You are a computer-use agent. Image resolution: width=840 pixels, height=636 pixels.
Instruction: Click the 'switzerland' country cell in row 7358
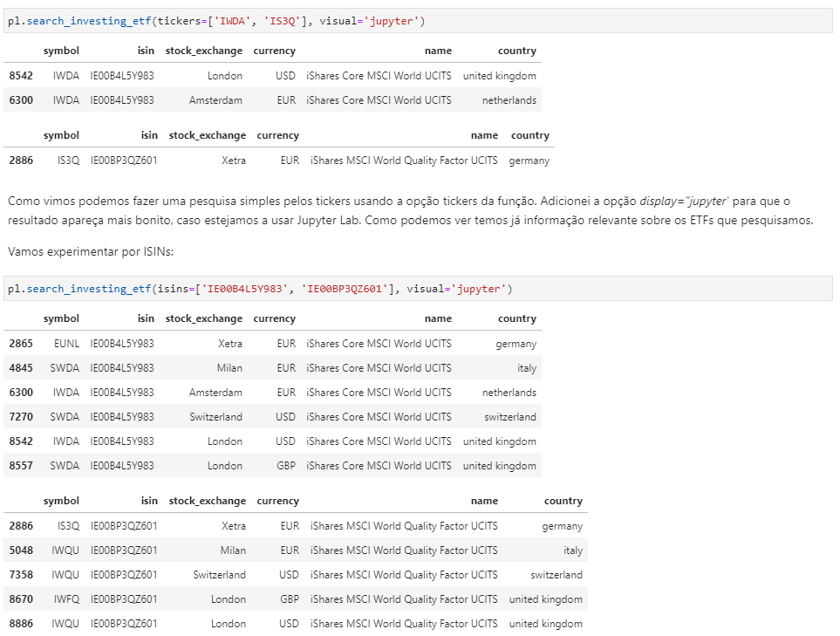pos(556,575)
